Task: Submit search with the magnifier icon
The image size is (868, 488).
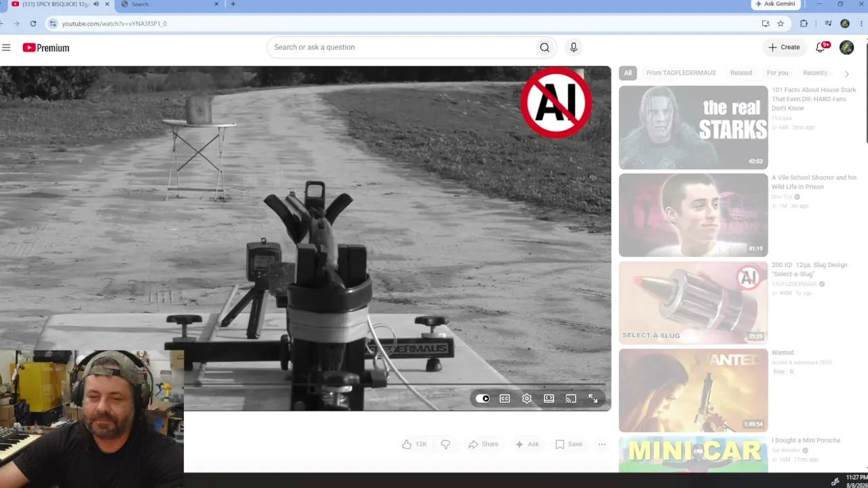Action: click(x=545, y=47)
